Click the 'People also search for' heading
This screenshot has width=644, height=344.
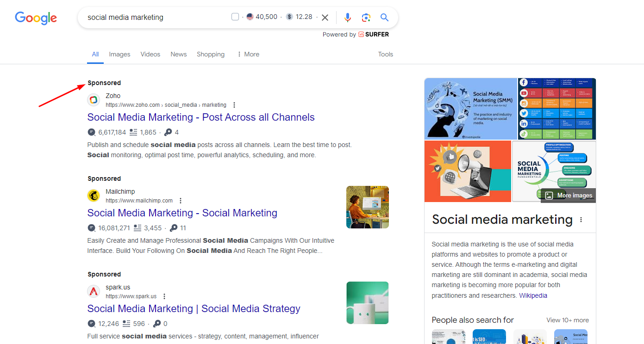[x=473, y=320]
